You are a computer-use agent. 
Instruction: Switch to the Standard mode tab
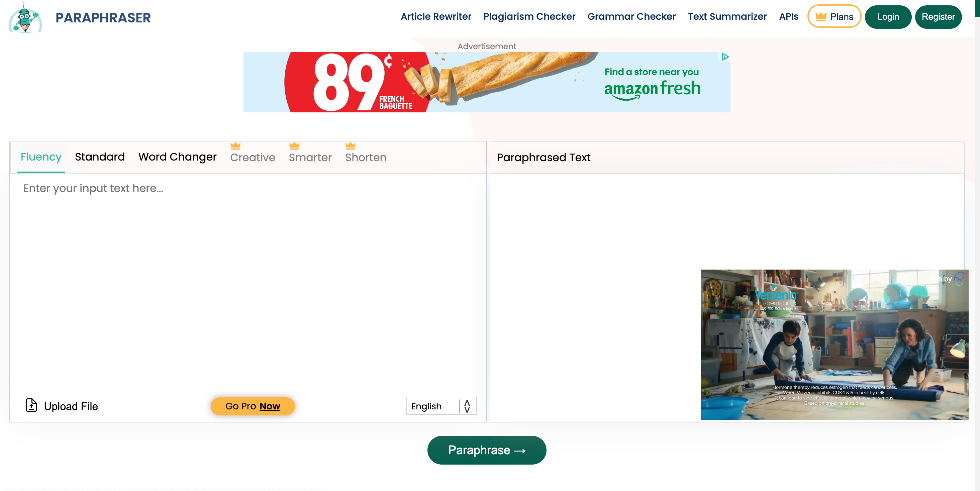[100, 157]
